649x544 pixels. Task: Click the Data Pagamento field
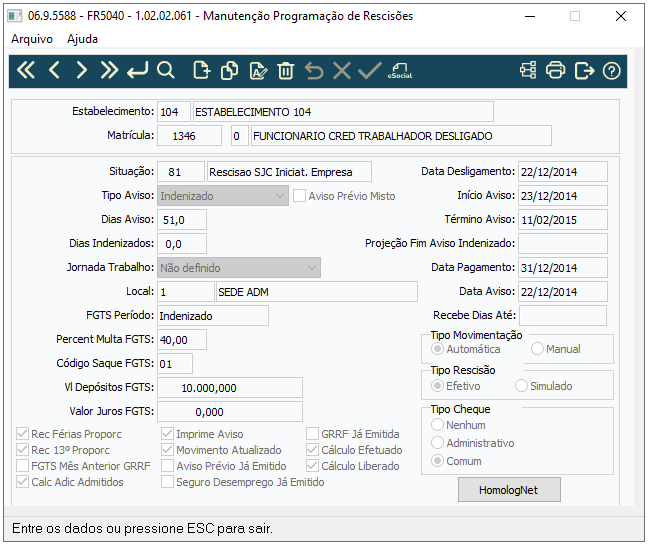point(563,268)
